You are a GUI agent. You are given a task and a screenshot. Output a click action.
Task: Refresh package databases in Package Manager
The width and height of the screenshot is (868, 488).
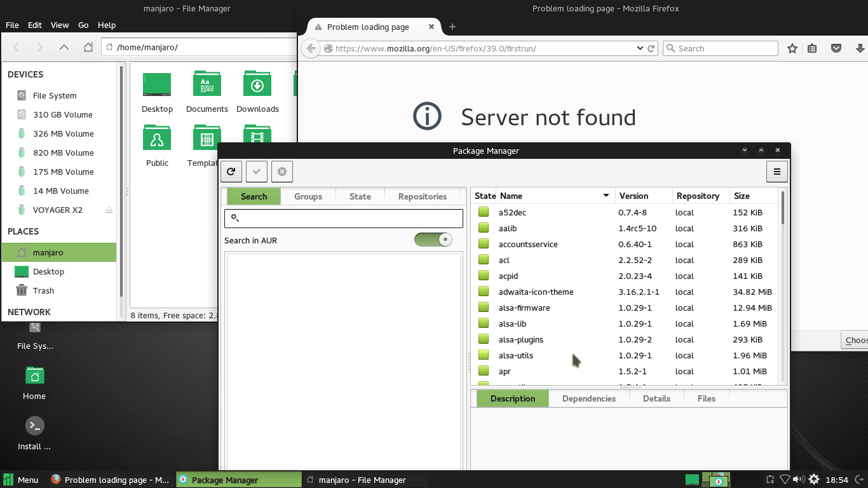pos(231,171)
